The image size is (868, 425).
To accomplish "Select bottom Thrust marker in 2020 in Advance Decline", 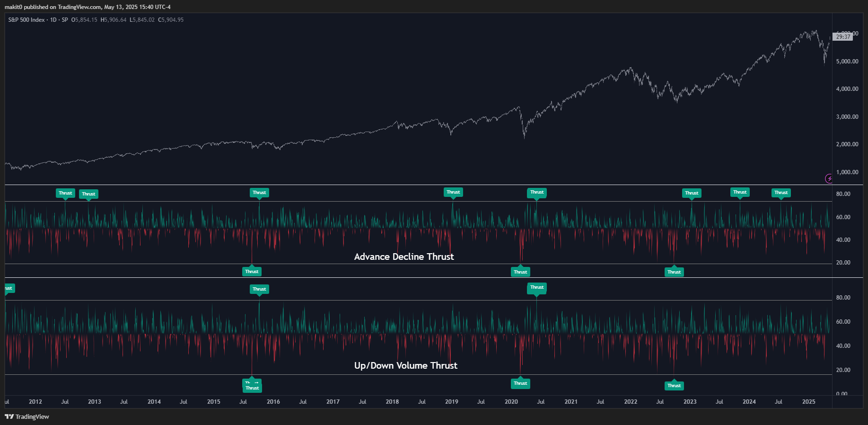I will coord(520,272).
